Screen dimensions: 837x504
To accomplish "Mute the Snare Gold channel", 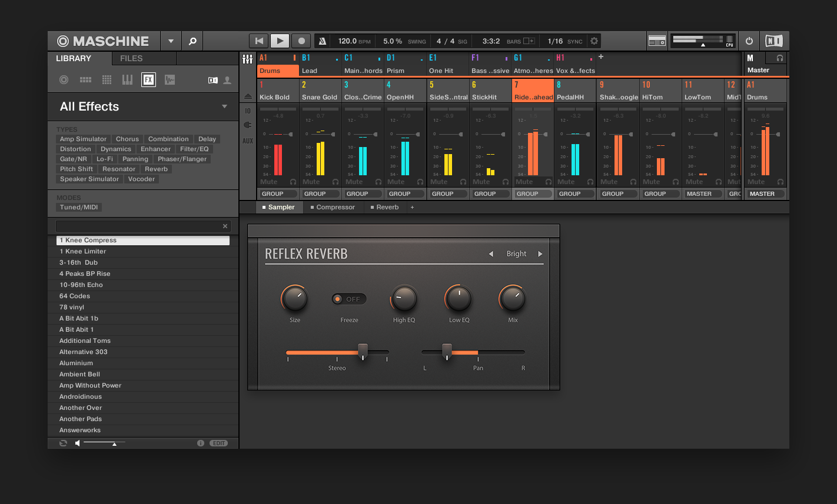I will (311, 182).
